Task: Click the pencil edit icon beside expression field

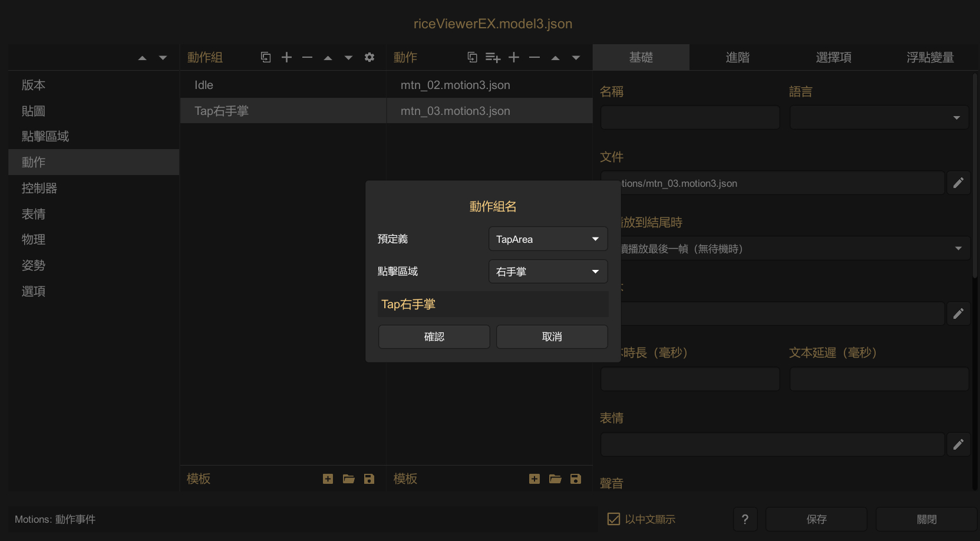Action: tap(958, 444)
